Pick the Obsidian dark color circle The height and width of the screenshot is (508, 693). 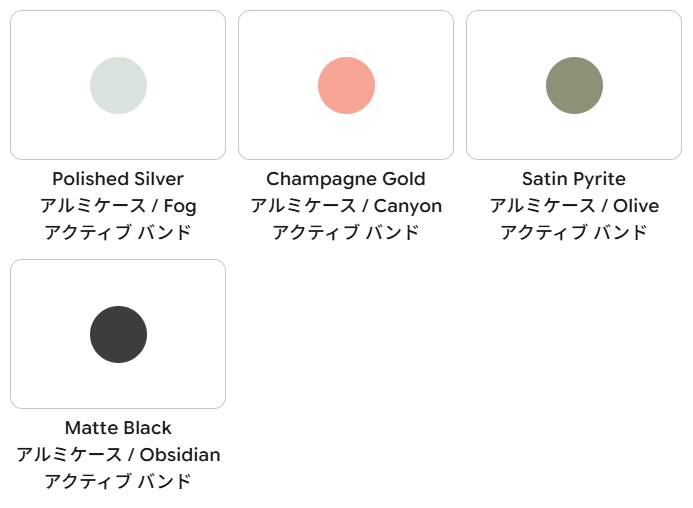pyautogui.click(x=118, y=334)
